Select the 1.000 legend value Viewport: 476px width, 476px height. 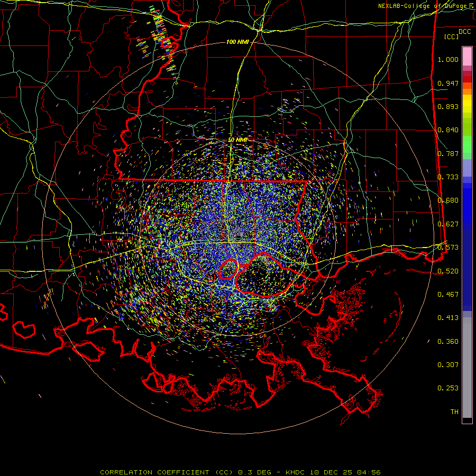[448, 59]
